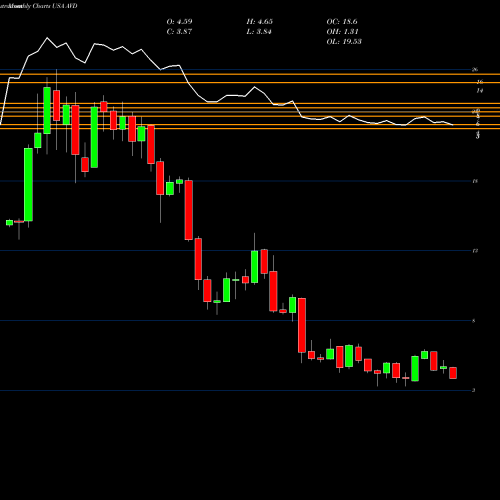This screenshot has width=500, height=500.
Task: Click the 'OC: 18.6' value
Action: click(342, 22)
